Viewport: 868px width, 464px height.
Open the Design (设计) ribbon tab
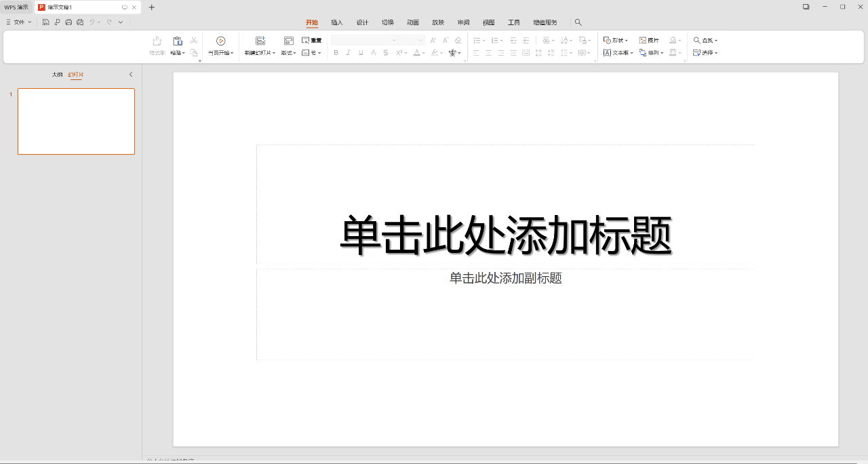(362, 22)
